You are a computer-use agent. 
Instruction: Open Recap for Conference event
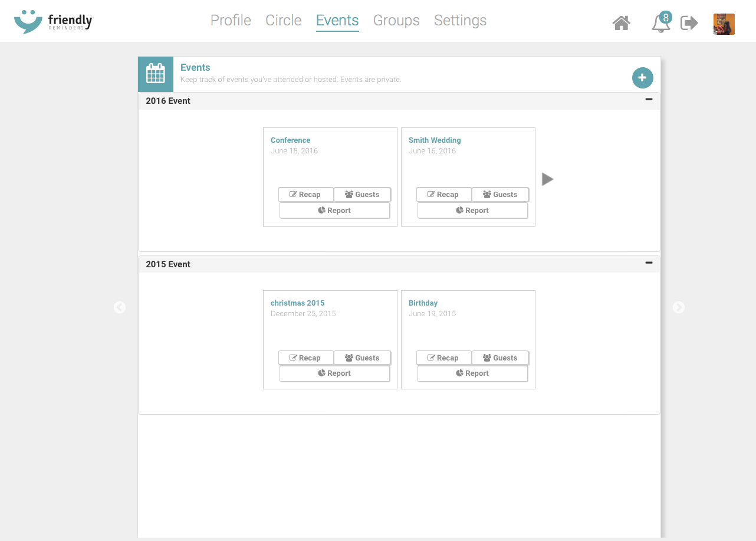pos(306,195)
